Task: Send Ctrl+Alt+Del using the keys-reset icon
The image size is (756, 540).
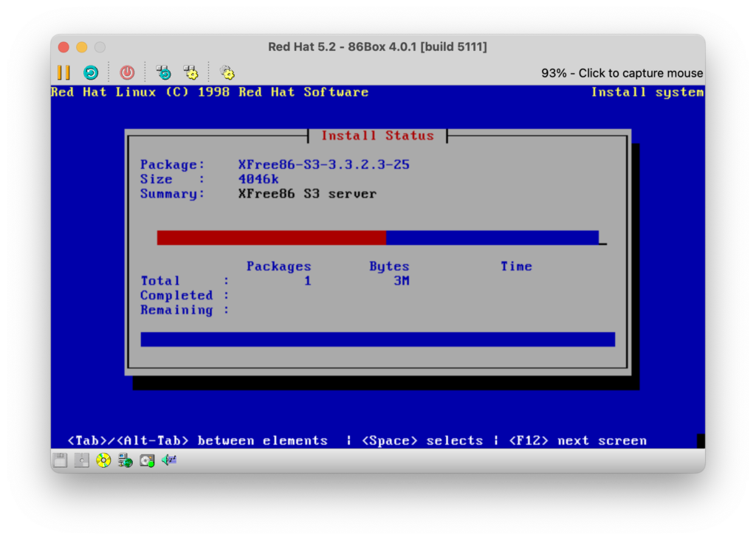Action: coord(164,73)
